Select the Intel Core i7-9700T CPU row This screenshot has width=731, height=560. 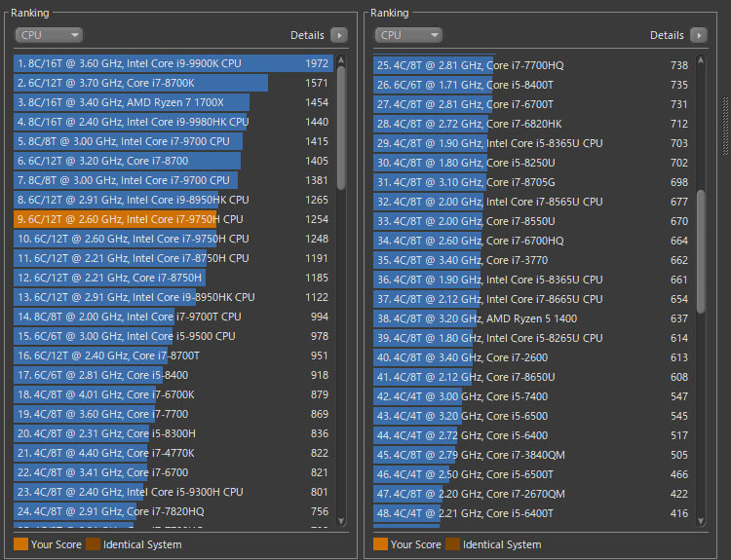point(173,317)
